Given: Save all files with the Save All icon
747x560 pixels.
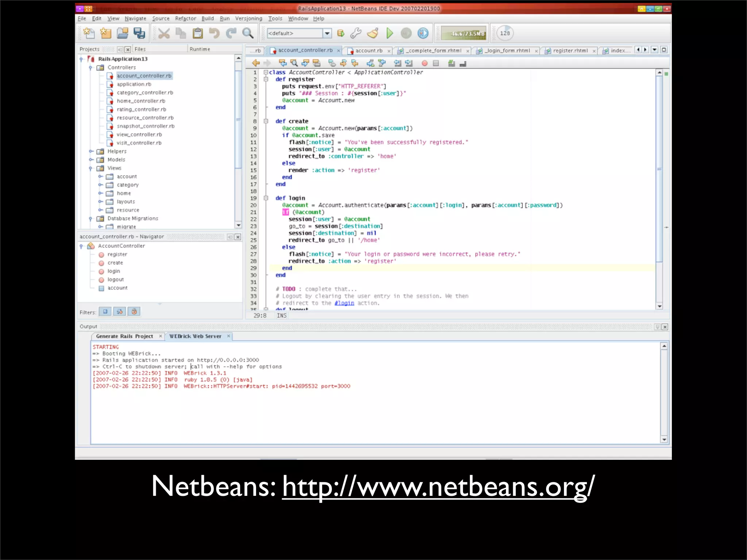Looking at the screenshot, I should pyautogui.click(x=139, y=33).
